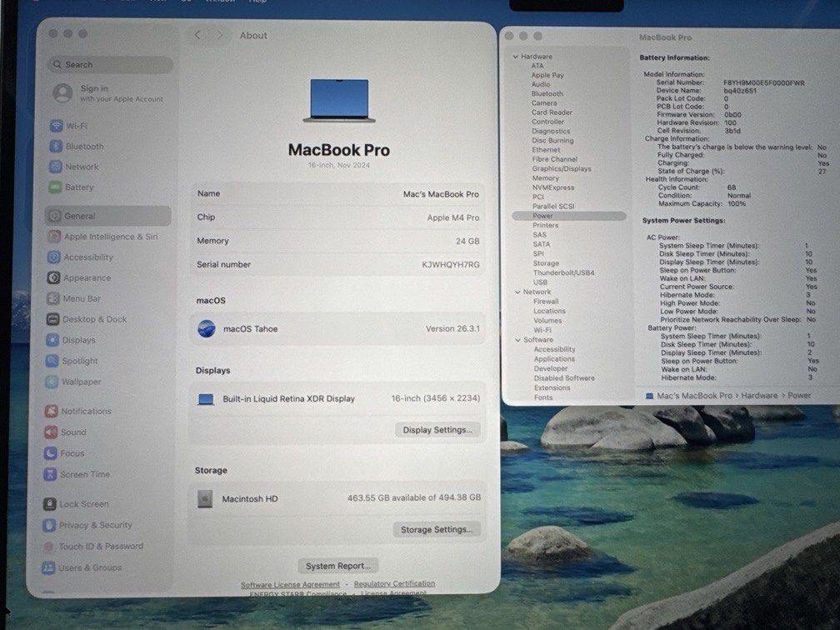This screenshot has height=630, width=840.
Task: Click the Name row value Mac's MacBook Pro
Action: pyautogui.click(x=441, y=194)
